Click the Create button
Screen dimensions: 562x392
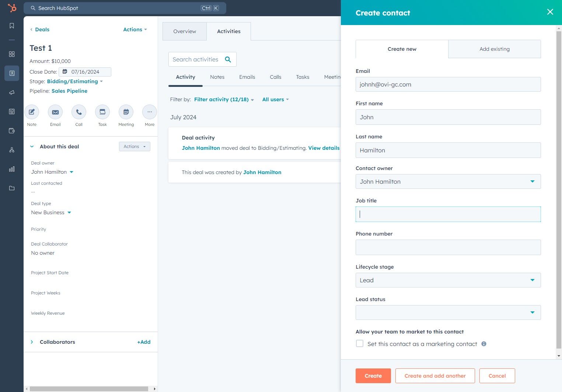373,376
